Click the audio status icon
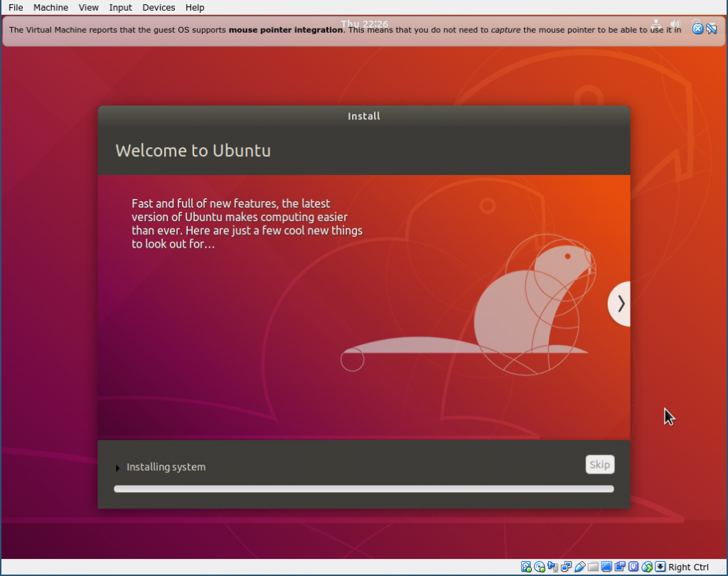The height and width of the screenshot is (576, 728). click(x=552, y=567)
